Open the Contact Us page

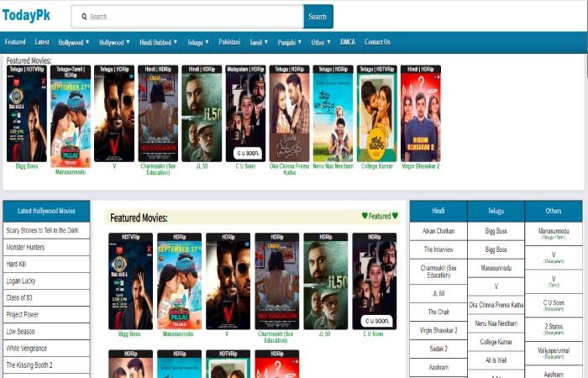pos(377,42)
